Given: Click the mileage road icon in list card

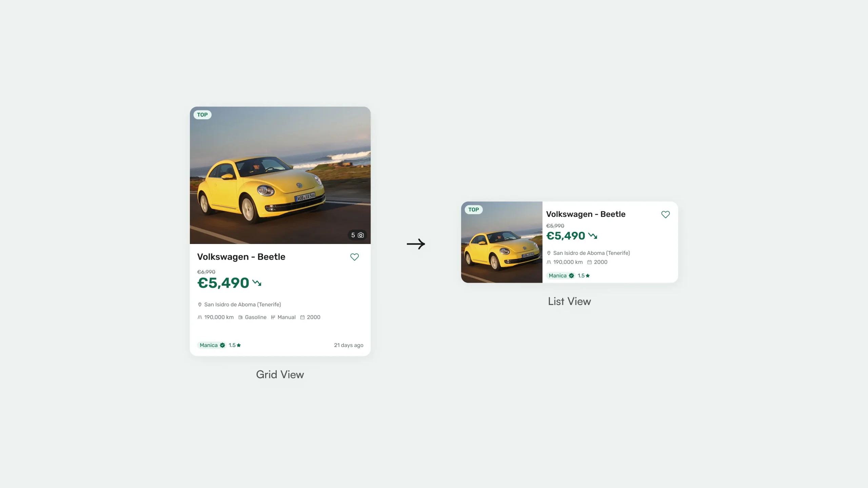Looking at the screenshot, I should [x=549, y=262].
